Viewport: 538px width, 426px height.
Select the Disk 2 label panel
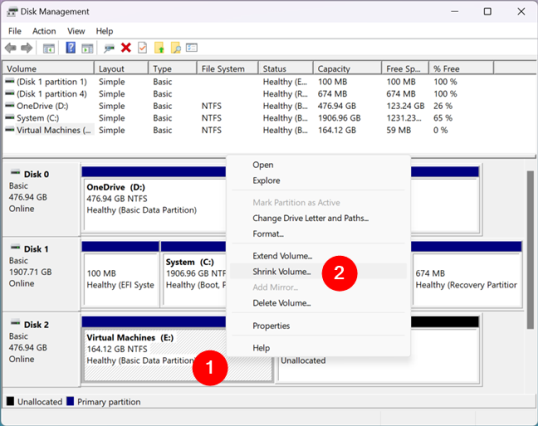click(x=41, y=349)
